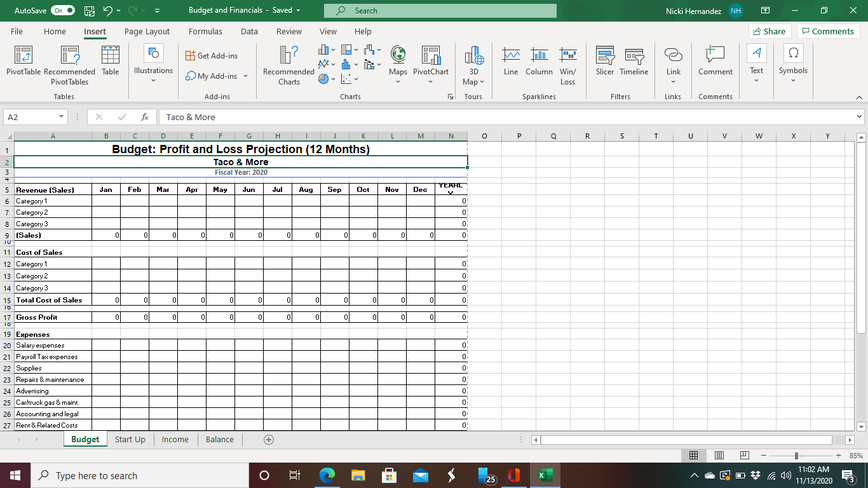This screenshot has height=488, width=868.
Task: Open the Balance sheet tab
Action: (x=219, y=439)
